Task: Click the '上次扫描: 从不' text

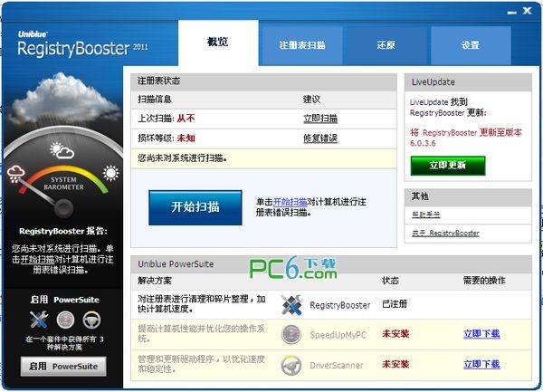Action: [x=167, y=119]
